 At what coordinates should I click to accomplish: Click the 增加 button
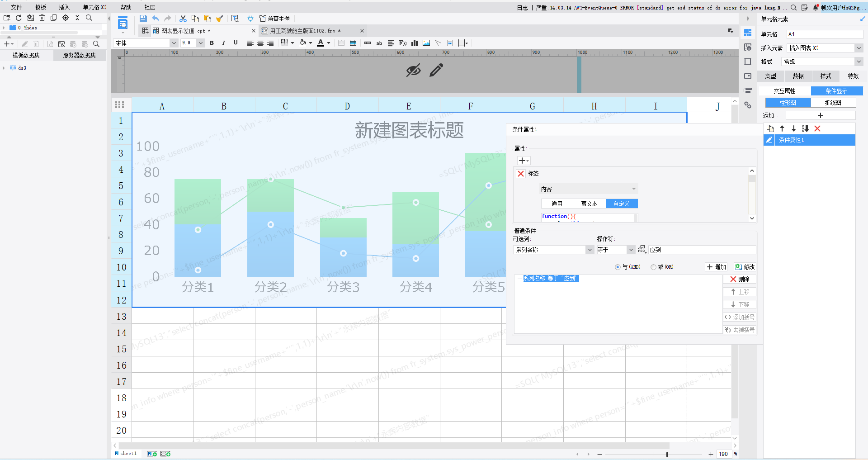[716, 267]
